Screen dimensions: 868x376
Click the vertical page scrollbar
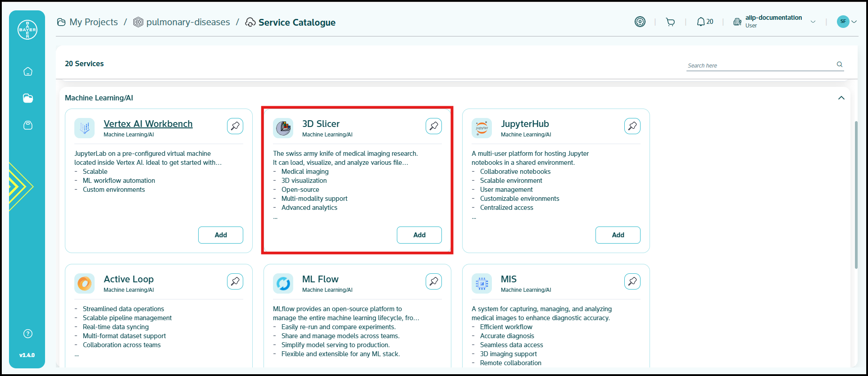(856, 194)
